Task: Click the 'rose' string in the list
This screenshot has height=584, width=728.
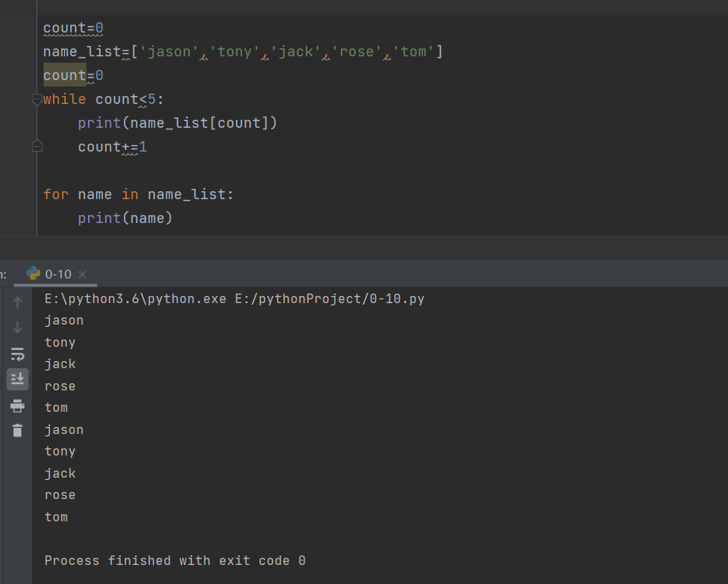Action: (357, 52)
